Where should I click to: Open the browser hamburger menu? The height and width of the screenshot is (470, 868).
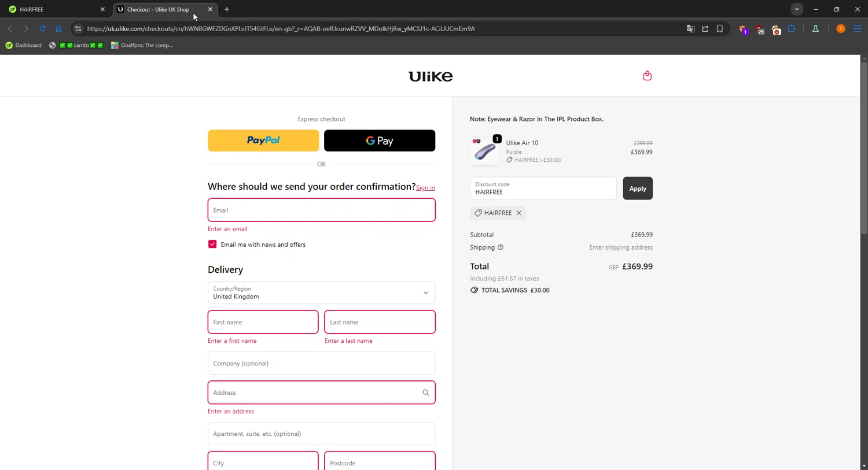[858, 28]
